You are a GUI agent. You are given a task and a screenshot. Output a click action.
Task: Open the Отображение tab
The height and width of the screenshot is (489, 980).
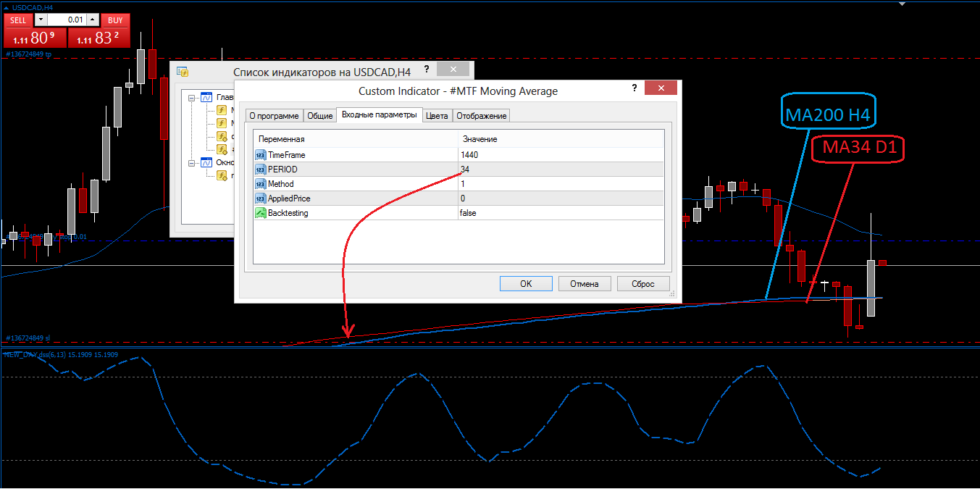(482, 116)
